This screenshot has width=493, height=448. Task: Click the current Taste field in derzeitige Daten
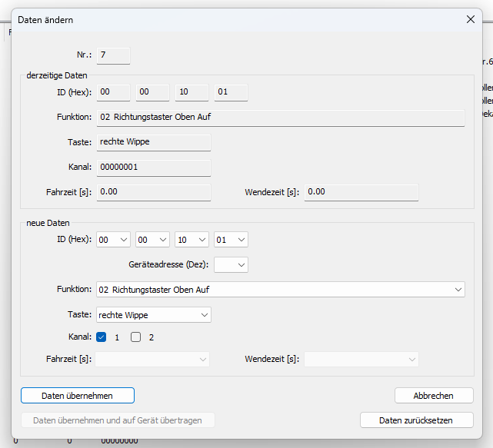pos(153,142)
